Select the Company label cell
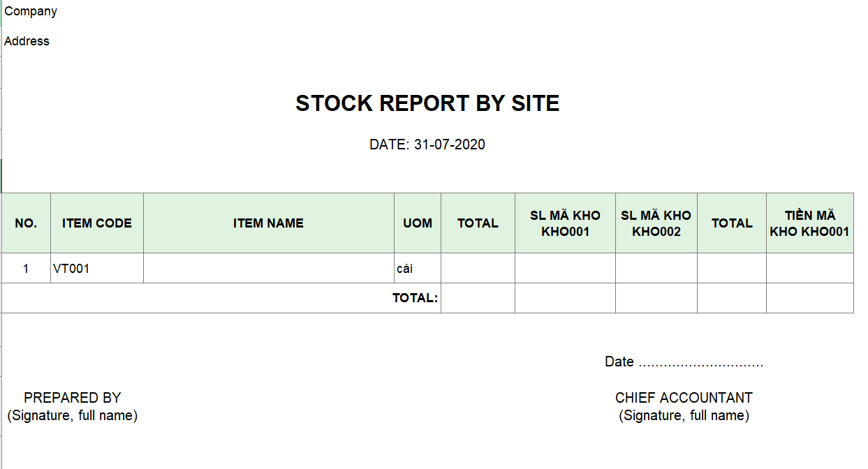The height and width of the screenshot is (469, 868). (x=31, y=11)
